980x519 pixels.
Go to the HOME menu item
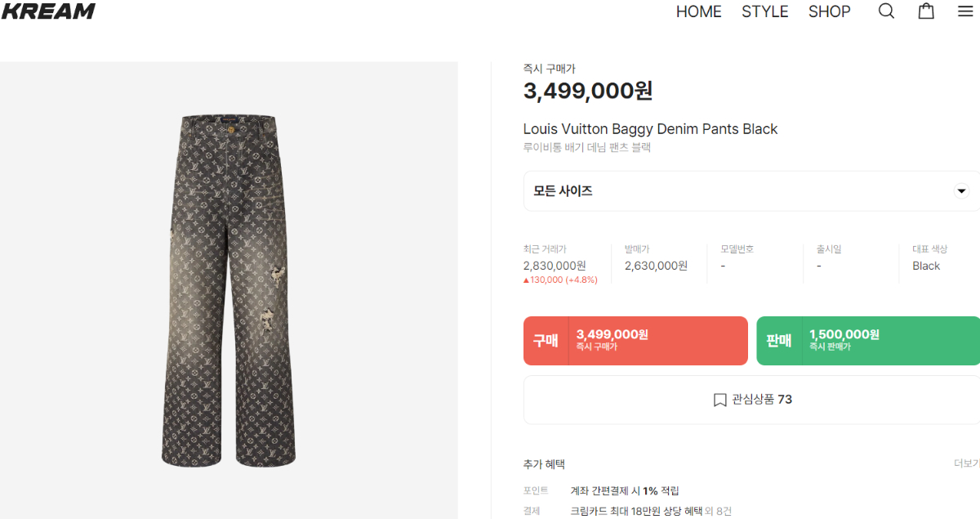coord(698,11)
